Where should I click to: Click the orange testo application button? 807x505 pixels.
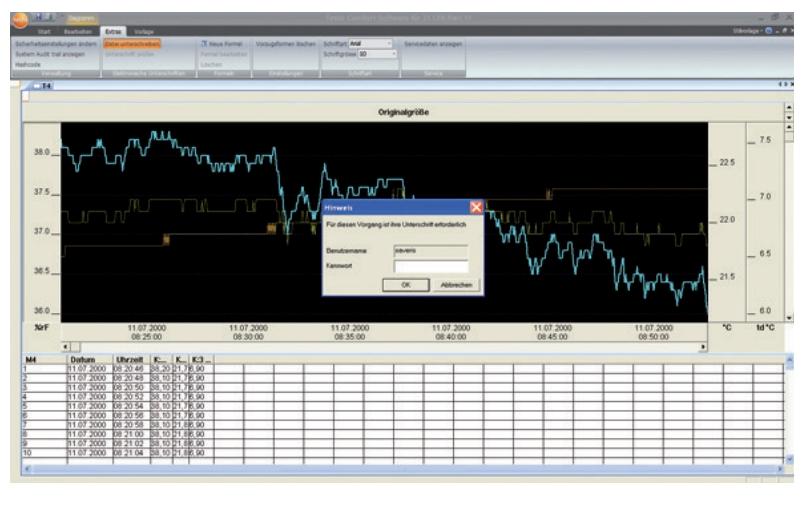tap(20, 21)
